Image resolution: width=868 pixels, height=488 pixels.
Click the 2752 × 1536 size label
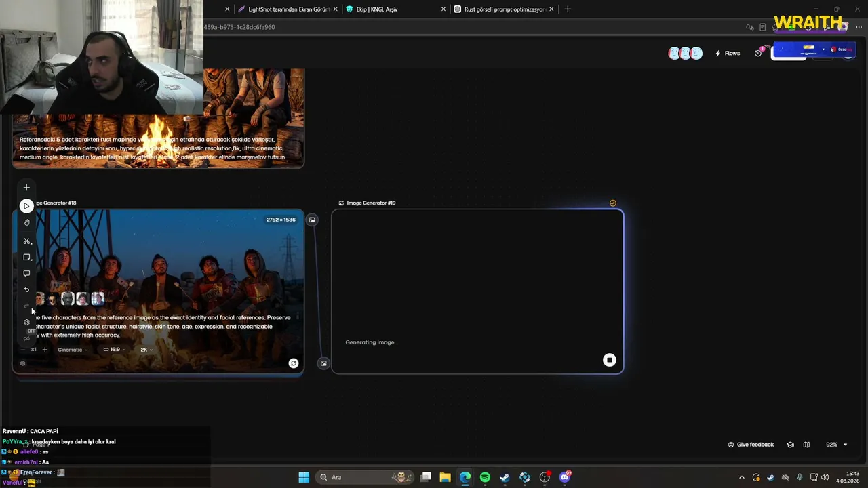281,220
